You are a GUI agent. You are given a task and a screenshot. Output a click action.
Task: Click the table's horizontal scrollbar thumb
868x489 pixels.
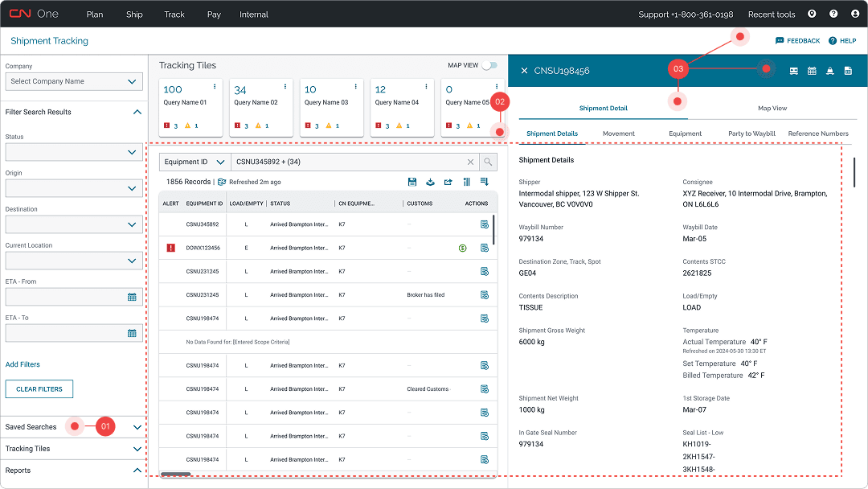click(x=176, y=474)
